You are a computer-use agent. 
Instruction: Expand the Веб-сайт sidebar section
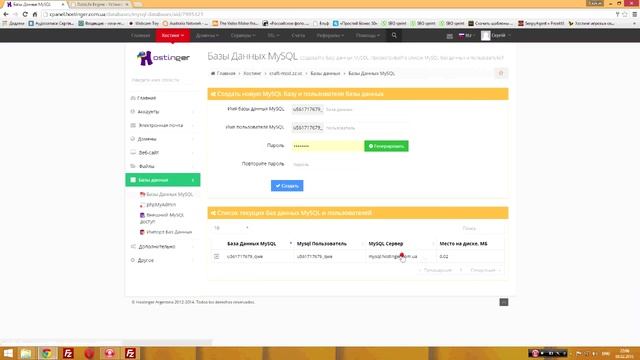[x=162, y=152]
